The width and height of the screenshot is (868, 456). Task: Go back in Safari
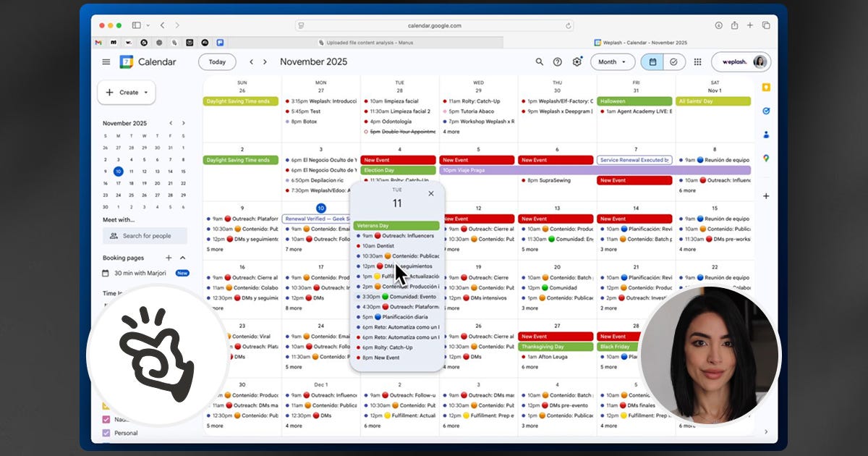[163, 25]
